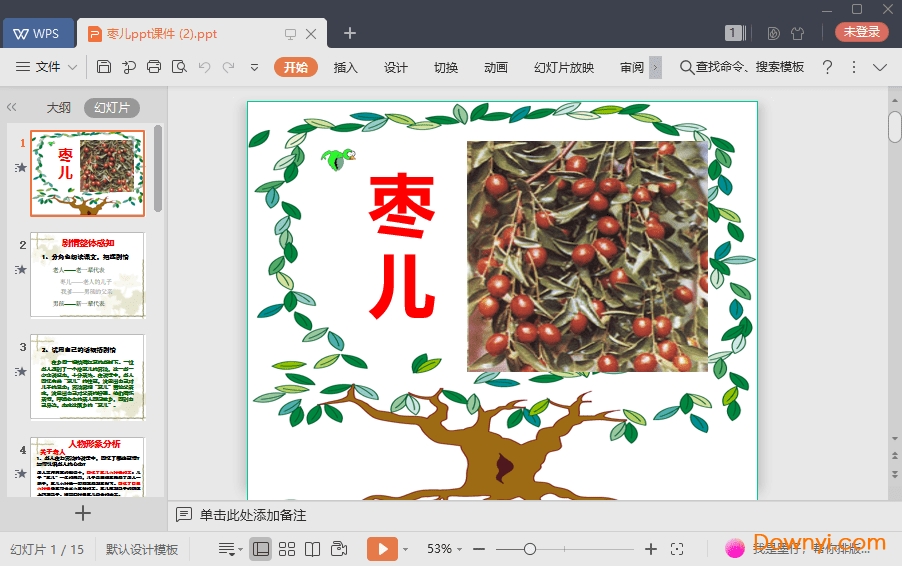This screenshot has width=902, height=566.
Task: Expand the slideshow play options dropdown
Action: [x=406, y=549]
